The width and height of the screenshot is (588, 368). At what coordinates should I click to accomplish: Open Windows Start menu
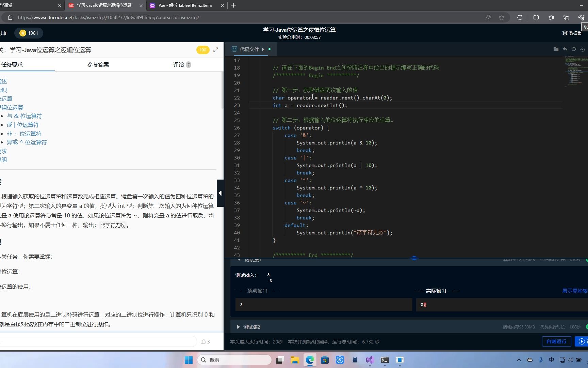pos(189,360)
